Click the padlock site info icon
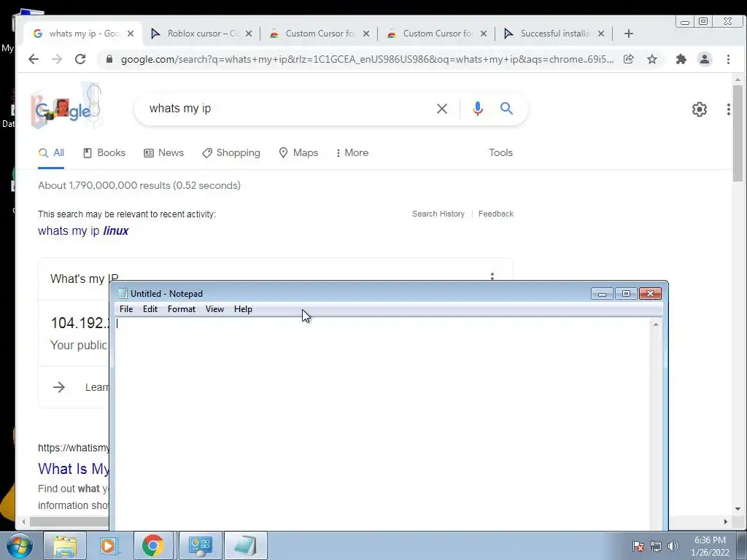Image resolution: width=747 pixels, height=560 pixels. (x=109, y=59)
